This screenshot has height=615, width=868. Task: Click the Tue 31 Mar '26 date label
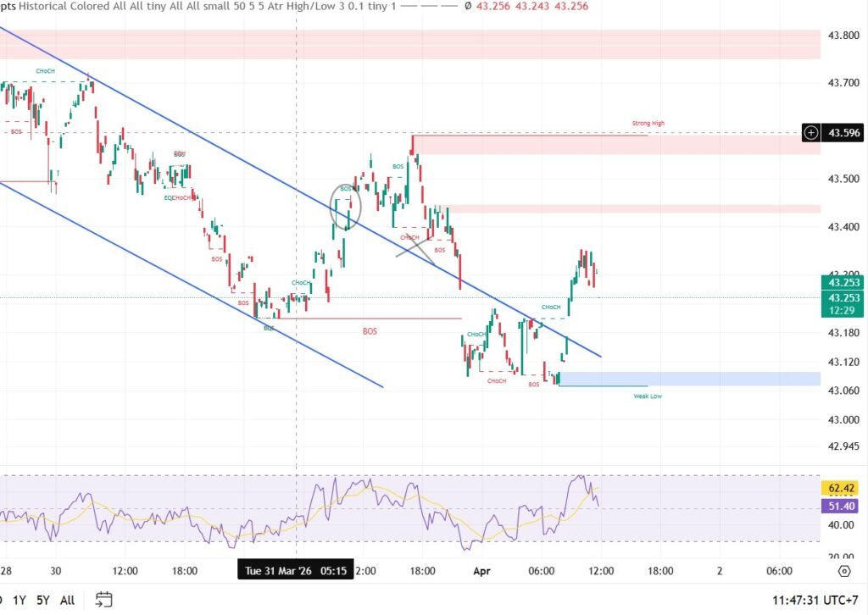tap(293, 571)
